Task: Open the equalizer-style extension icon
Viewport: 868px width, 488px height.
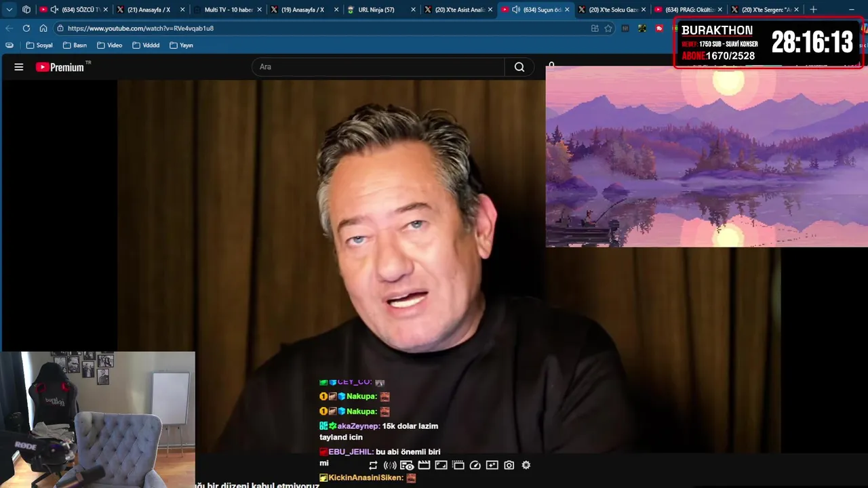Action: pos(625,28)
